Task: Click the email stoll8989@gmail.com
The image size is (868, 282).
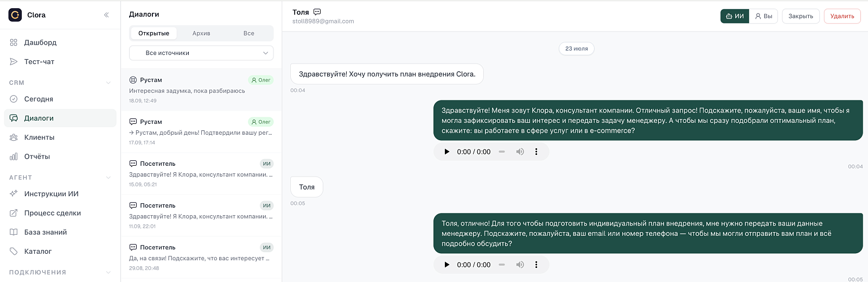Action: (323, 21)
